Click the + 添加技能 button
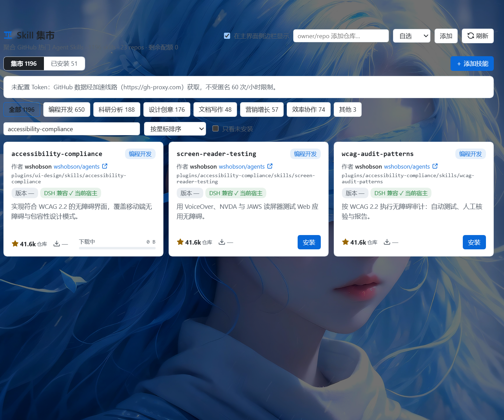Viewport: 504px width, 420px height. point(472,64)
